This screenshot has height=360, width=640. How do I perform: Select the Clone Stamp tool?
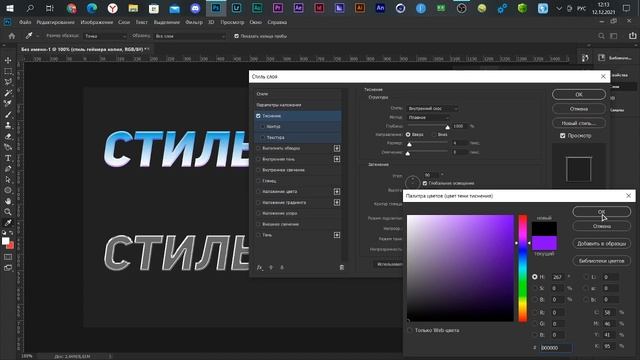click(8, 125)
